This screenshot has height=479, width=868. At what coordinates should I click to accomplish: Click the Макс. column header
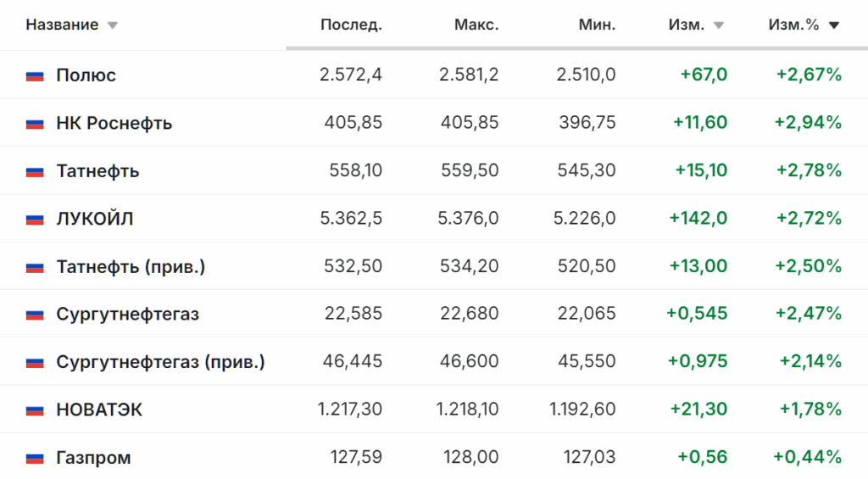476,25
